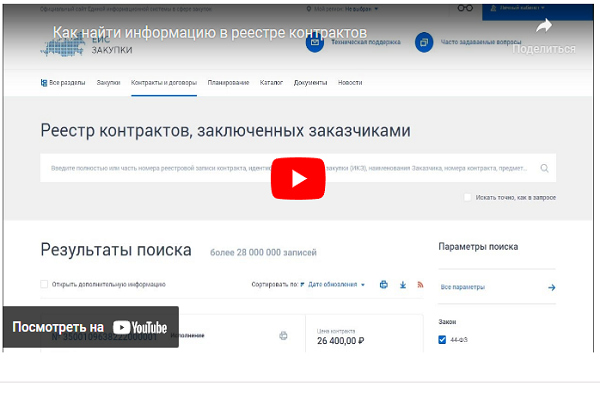Screen dimensions: 600x408
Task: Open the 'Личный кабинет' dropdown
Action: [522, 8]
